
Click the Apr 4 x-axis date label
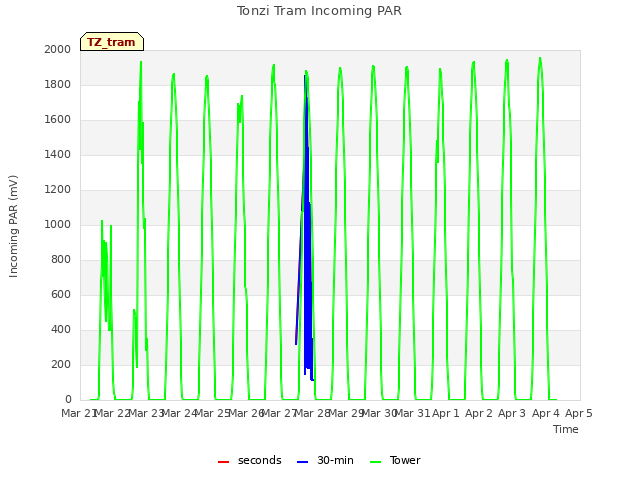(x=546, y=413)
